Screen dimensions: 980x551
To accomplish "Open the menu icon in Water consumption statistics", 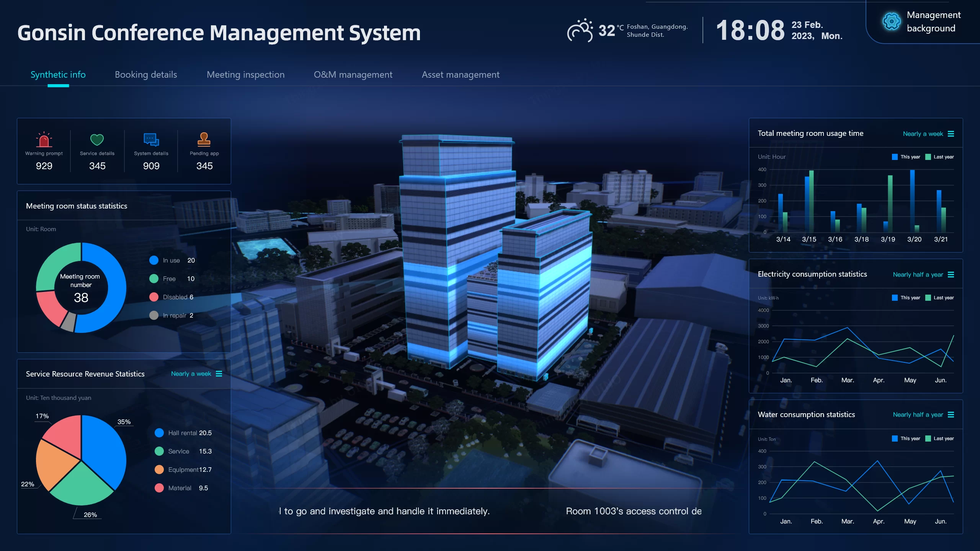I will click(x=951, y=415).
